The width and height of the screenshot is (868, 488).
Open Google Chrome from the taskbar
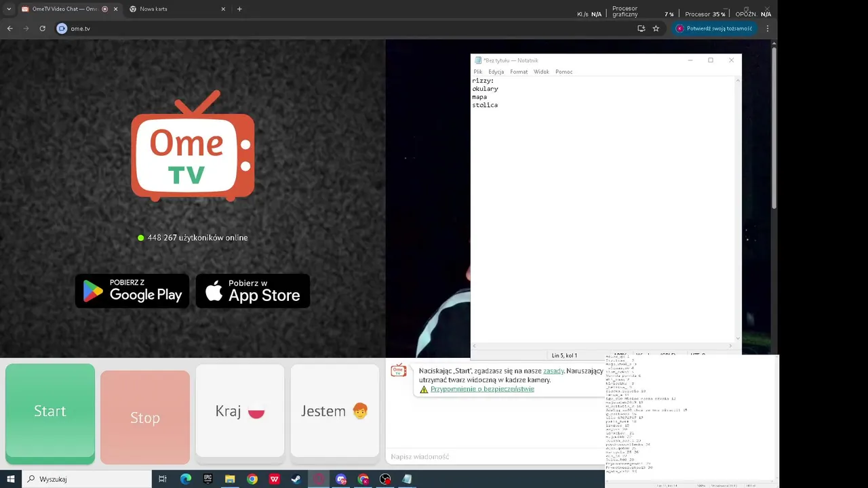(x=252, y=479)
